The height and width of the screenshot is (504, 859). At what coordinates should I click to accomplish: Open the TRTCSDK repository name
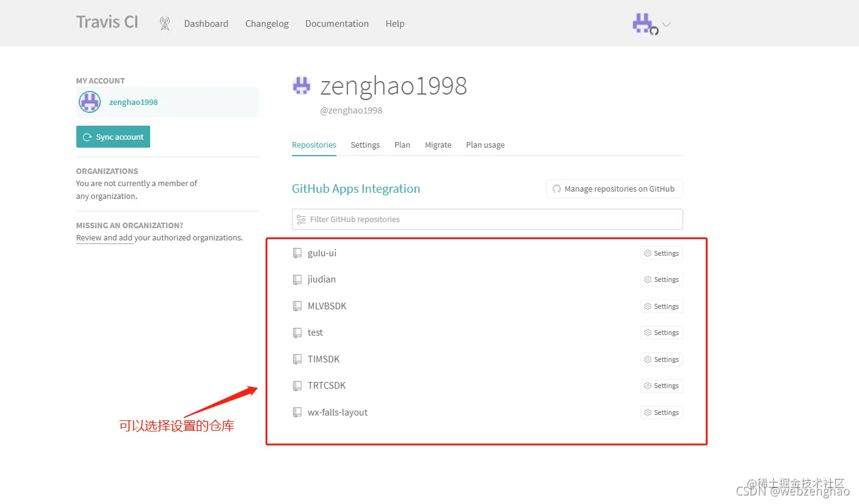point(327,386)
